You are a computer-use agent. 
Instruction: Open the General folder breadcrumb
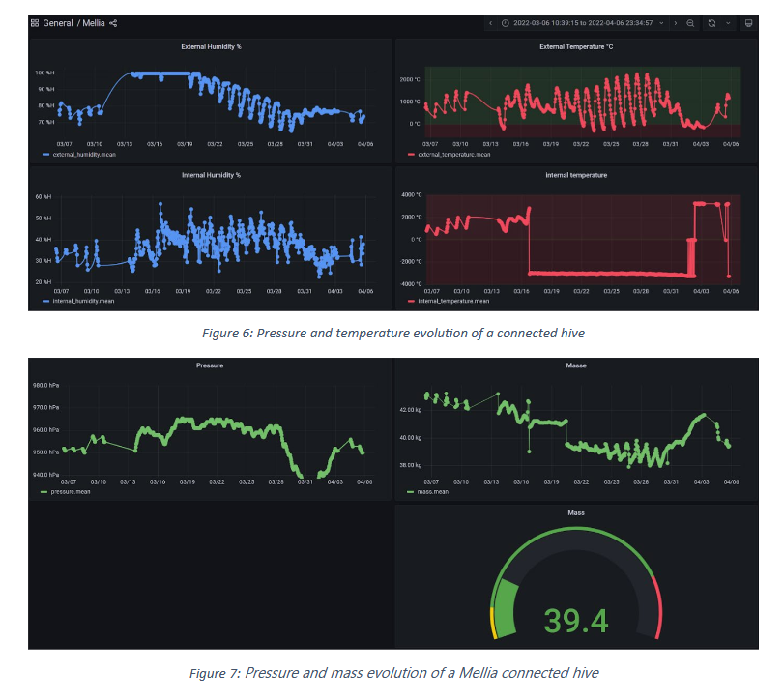58,23
